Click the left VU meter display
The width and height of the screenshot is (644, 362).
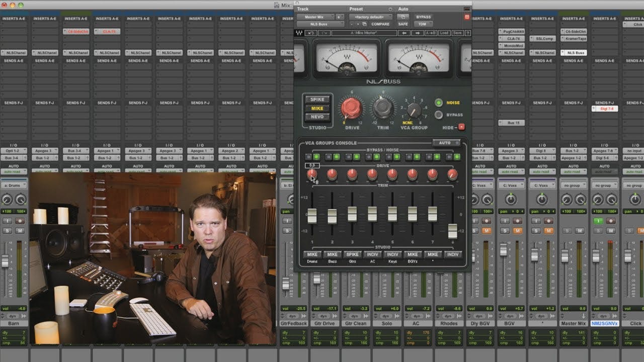point(346,57)
